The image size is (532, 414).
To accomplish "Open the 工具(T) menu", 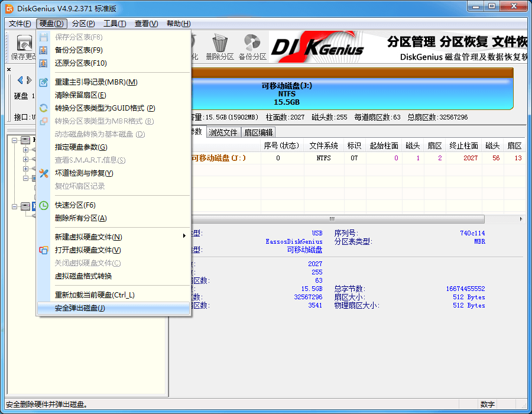I will [x=115, y=24].
